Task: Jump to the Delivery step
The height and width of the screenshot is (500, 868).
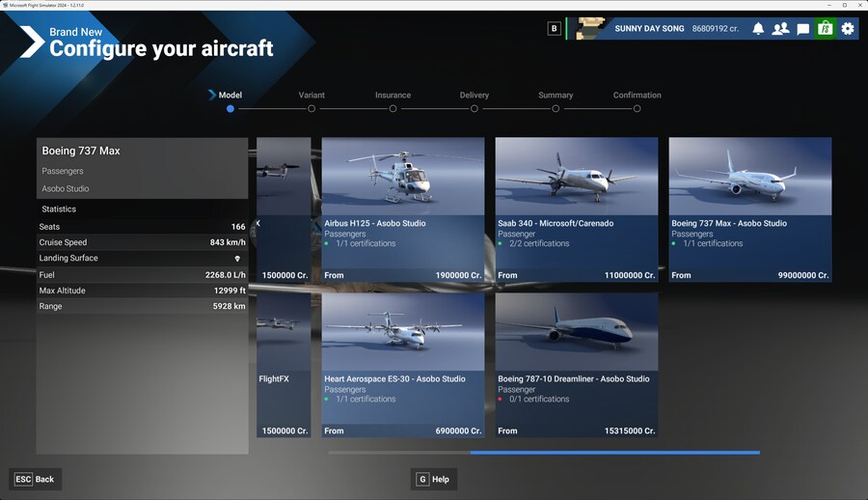Action: pos(475,109)
